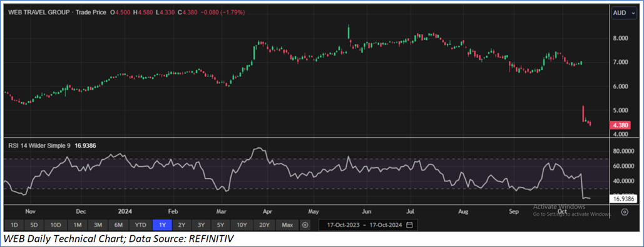This screenshot has height=247, width=644.
Task: Switch to the YTD range
Action: [x=140, y=225]
